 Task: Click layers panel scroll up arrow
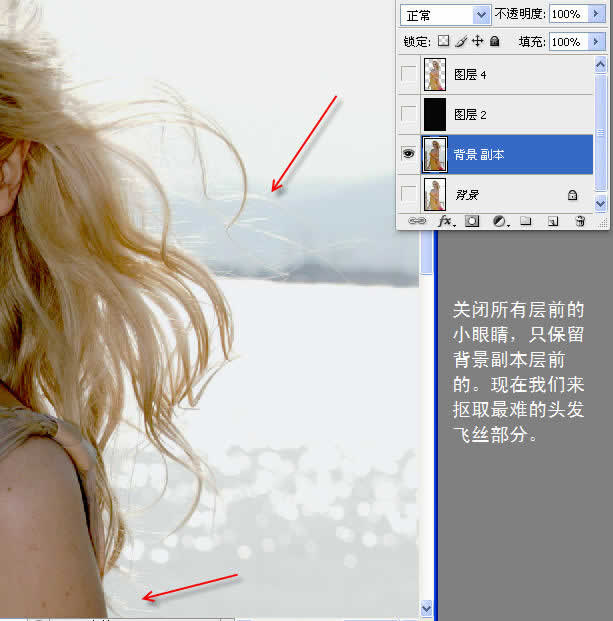pyautogui.click(x=600, y=64)
